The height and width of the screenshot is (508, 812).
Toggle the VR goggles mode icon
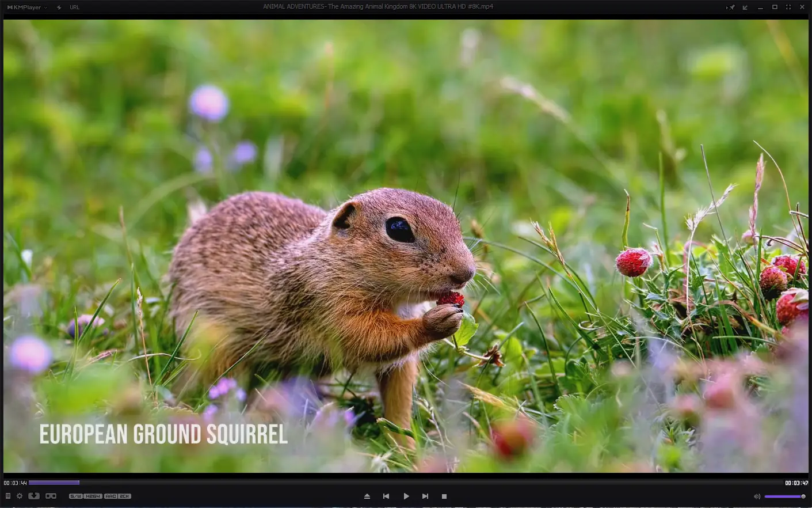[x=51, y=496]
